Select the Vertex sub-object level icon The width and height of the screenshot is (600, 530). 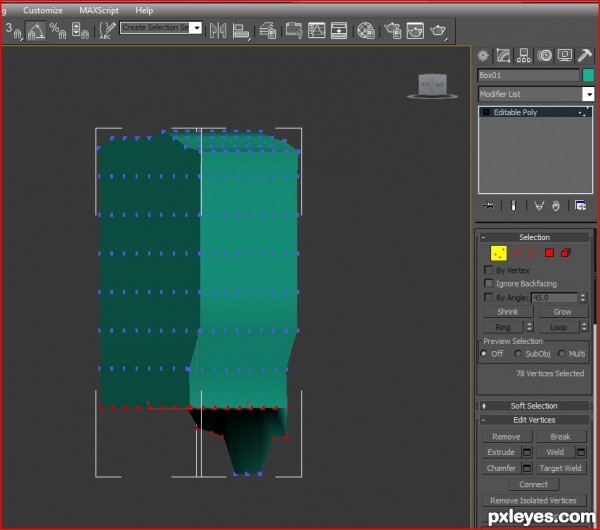click(499, 253)
